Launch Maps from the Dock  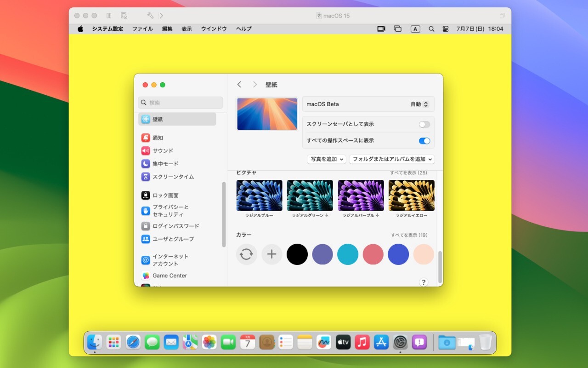(x=190, y=342)
